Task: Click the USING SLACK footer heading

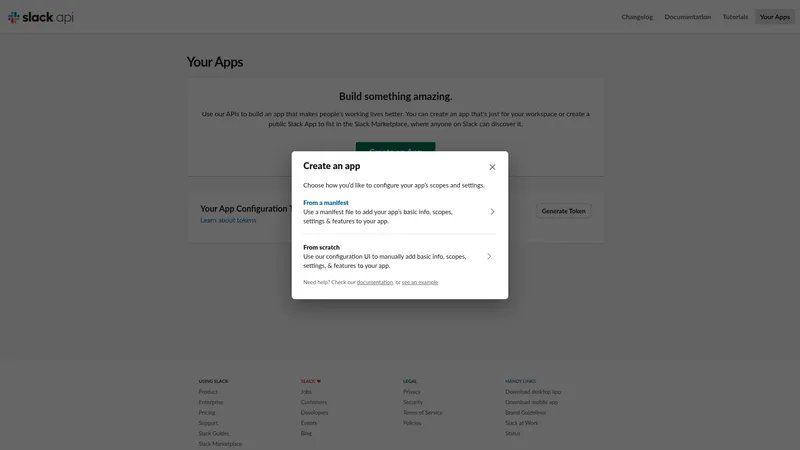Action: coord(213,381)
